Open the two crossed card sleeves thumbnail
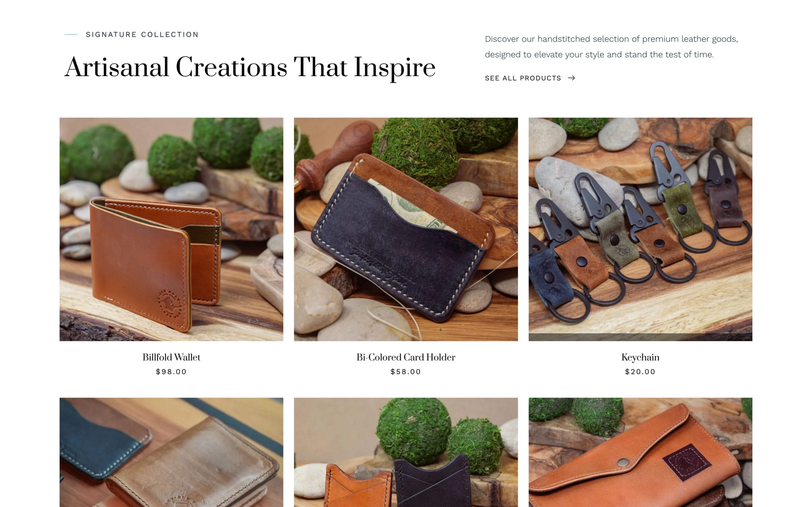 tap(406, 452)
